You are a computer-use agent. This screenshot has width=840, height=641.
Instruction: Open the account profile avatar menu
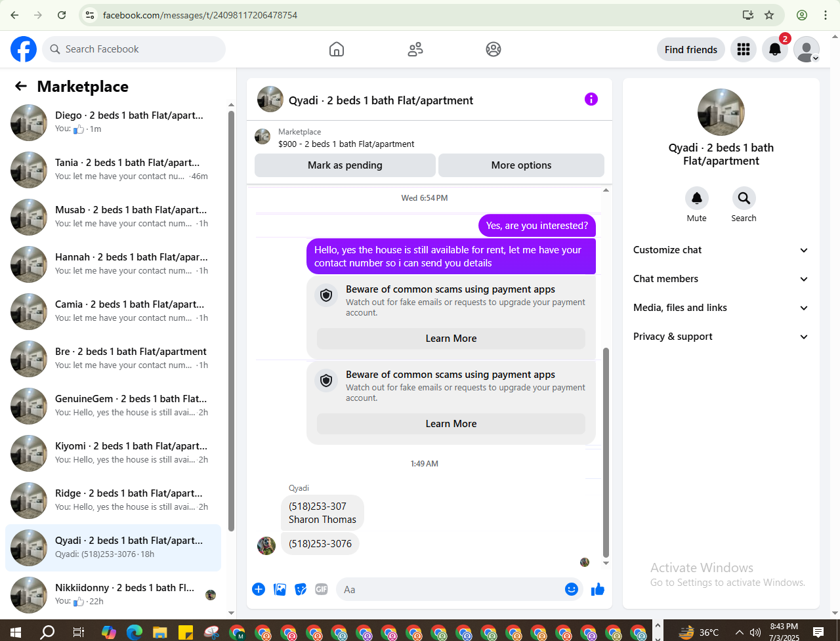coord(807,49)
